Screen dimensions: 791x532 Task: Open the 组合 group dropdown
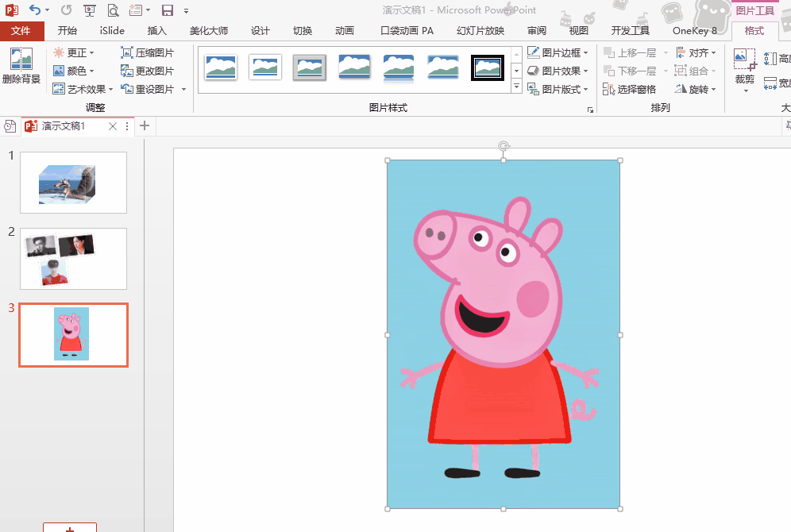point(696,71)
